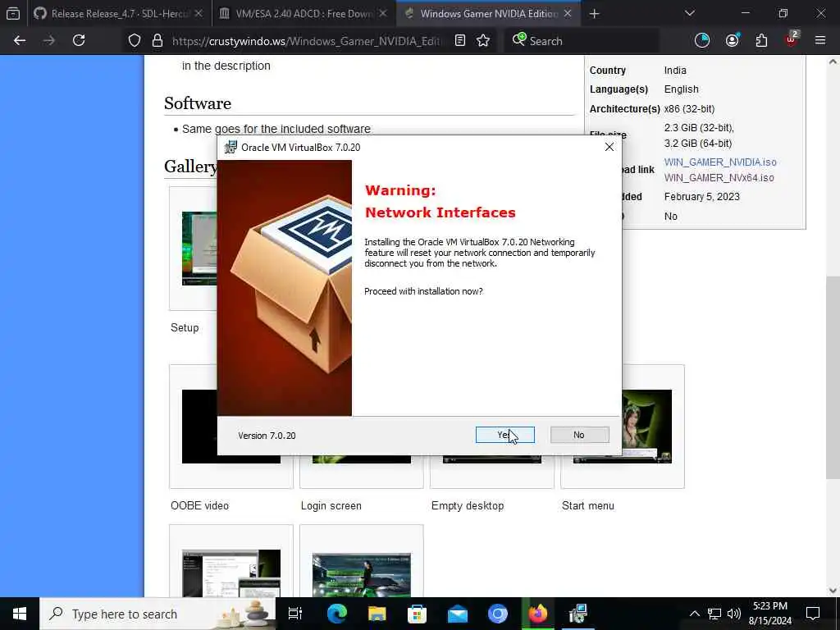This screenshot has width=840, height=630.
Task: Open the Mail app from the taskbar
Action: point(458,614)
